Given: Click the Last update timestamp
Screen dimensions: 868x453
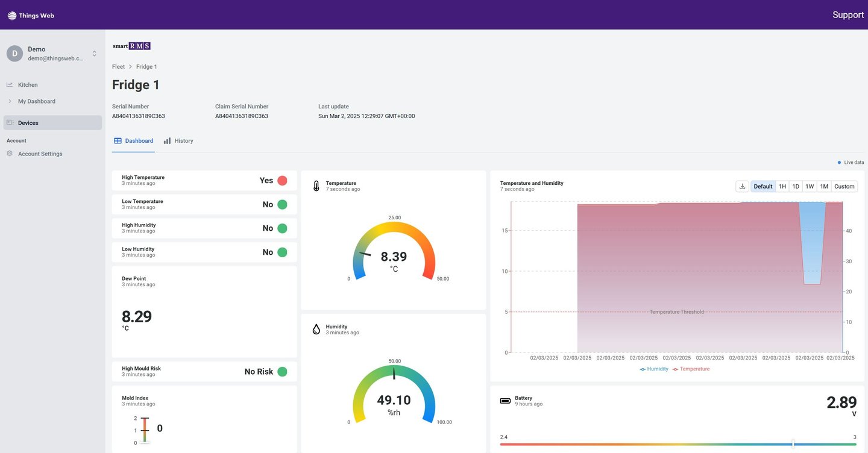Looking at the screenshot, I should coord(366,116).
